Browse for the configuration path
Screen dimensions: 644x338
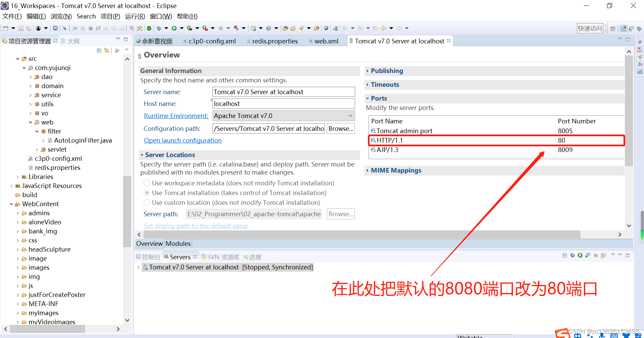340,128
